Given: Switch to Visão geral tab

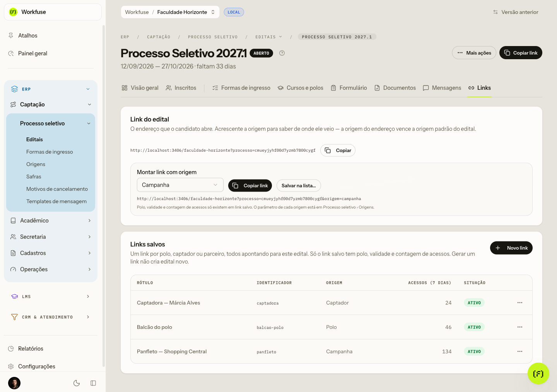Looking at the screenshot, I should pyautogui.click(x=140, y=88).
